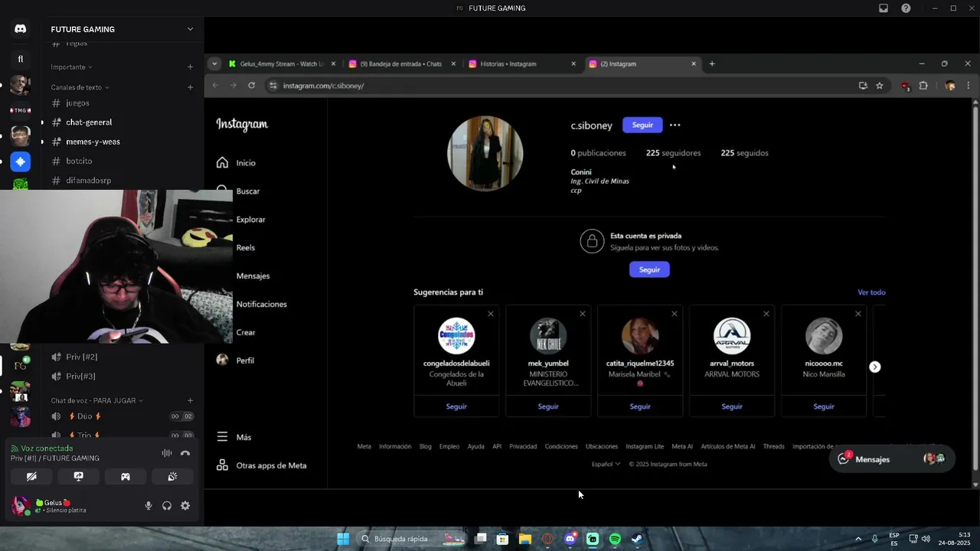
Task: Open Español language dropdown in footer
Action: point(606,464)
